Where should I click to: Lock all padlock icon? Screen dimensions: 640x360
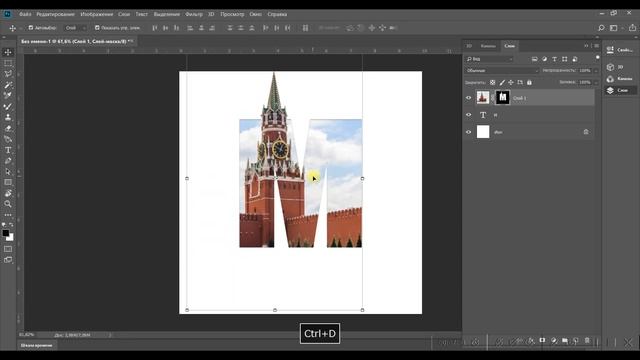pyautogui.click(x=529, y=82)
